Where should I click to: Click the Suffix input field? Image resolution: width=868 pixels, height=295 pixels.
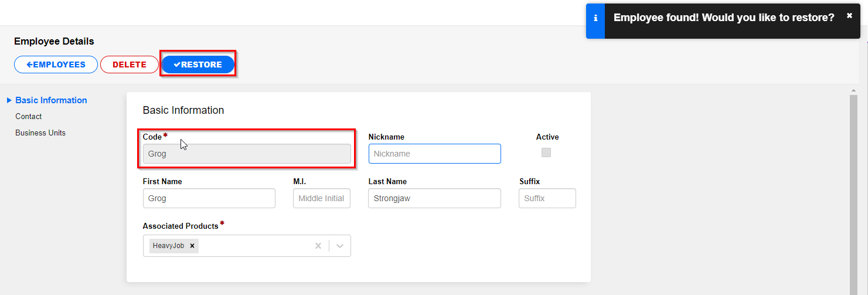[x=547, y=198]
